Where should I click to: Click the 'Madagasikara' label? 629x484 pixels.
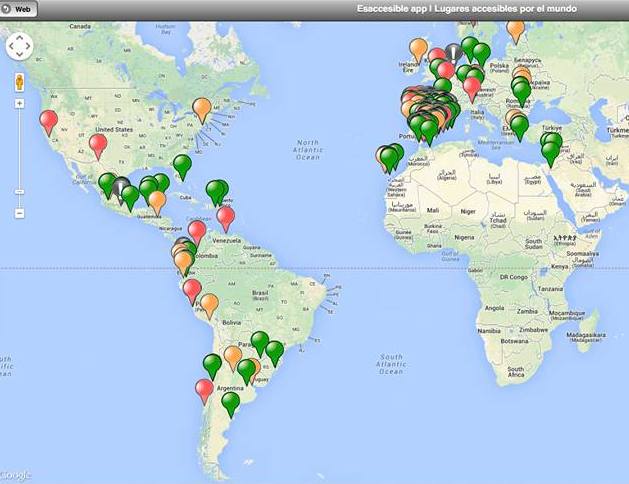coord(586,337)
